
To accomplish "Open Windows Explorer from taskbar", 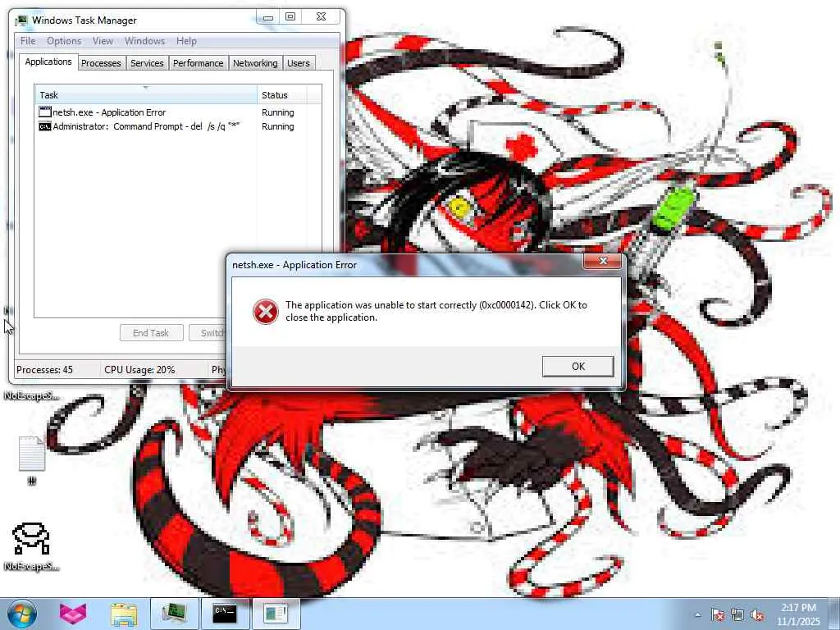I will (x=124, y=614).
